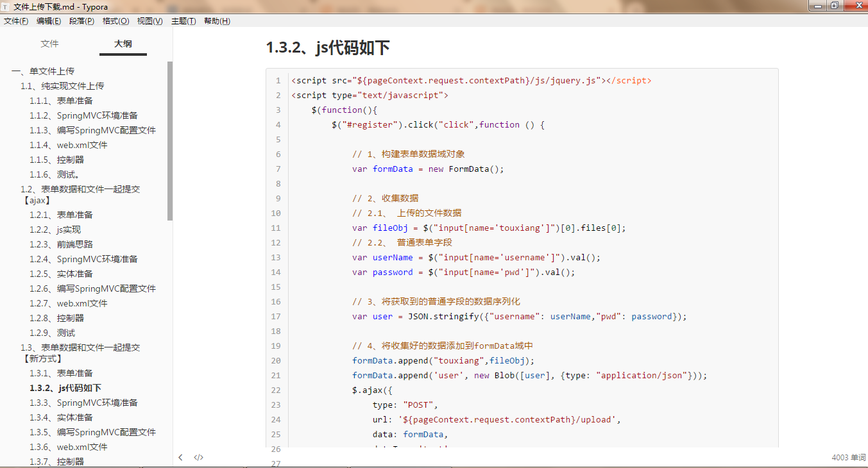
Task: Select outline entry 1.2.8、控制器
Action: [56, 318]
